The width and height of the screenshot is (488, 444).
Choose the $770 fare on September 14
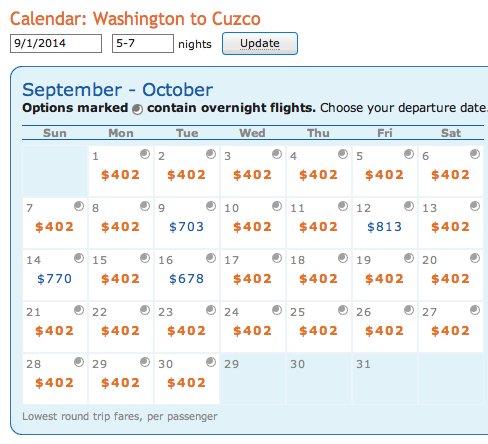(x=54, y=279)
